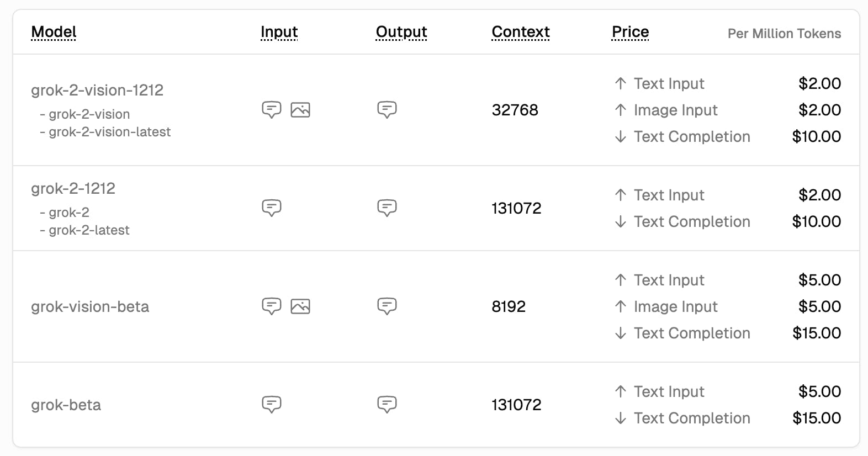Click image input icon for grok-2-vision-1212
Viewport: 868px width, 456px height.
300,110
